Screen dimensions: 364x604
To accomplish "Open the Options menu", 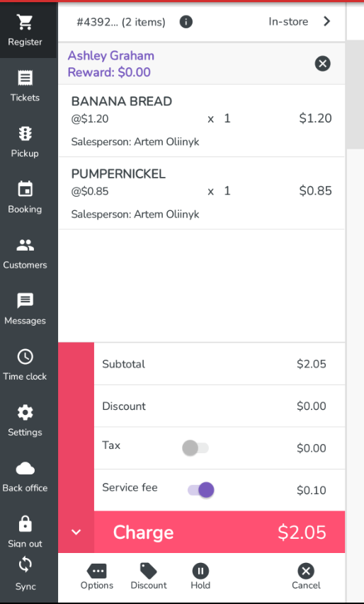I will [97, 576].
